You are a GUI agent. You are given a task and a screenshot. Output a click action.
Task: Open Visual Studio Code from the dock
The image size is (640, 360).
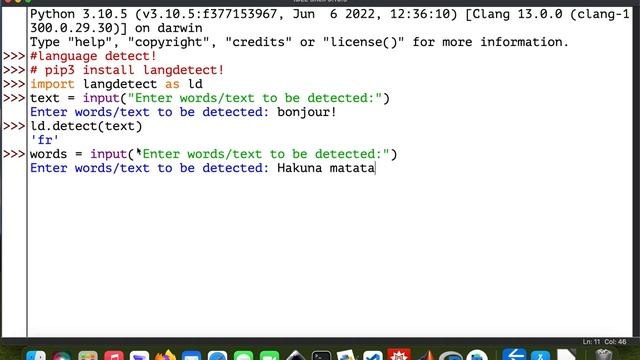click(373, 356)
